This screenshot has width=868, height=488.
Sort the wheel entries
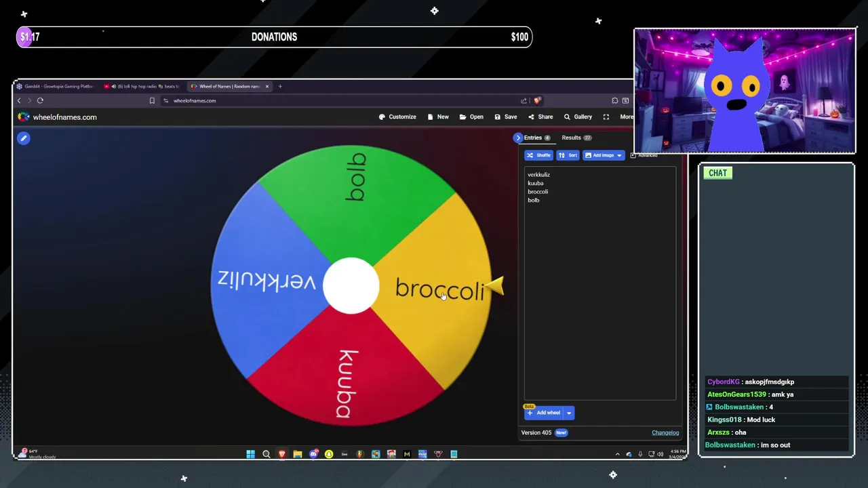pyautogui.click(x=568, y=155)
